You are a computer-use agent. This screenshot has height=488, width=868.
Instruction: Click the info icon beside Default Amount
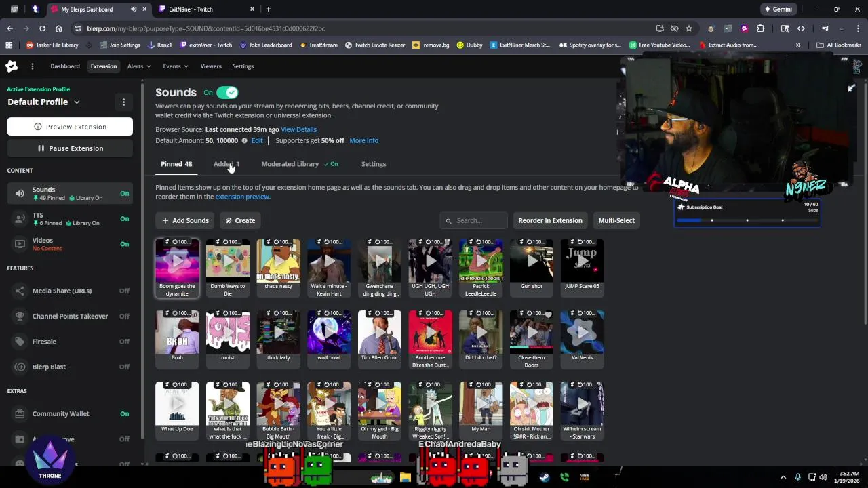coord(244,140)
